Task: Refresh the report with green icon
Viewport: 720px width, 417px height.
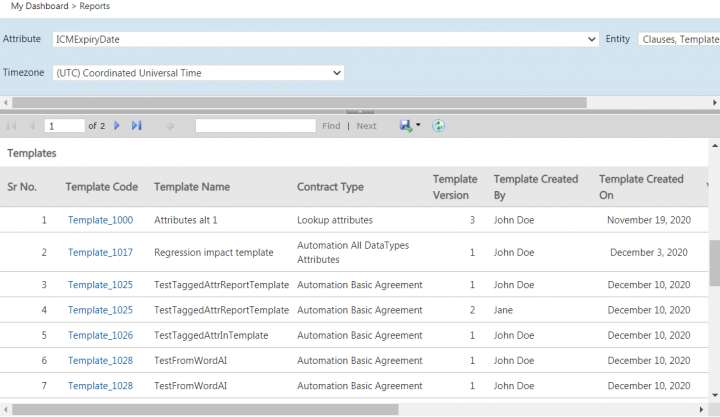Action: point(438,126)
